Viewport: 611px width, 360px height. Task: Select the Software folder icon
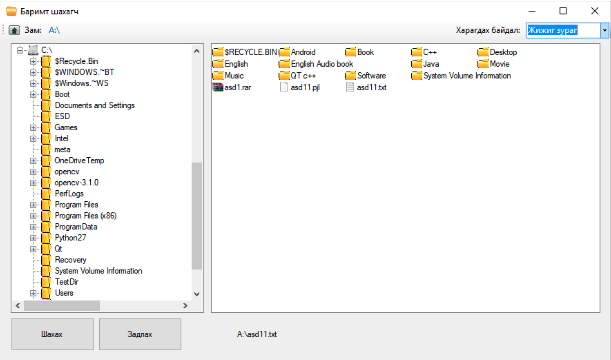tap(351, 75)
